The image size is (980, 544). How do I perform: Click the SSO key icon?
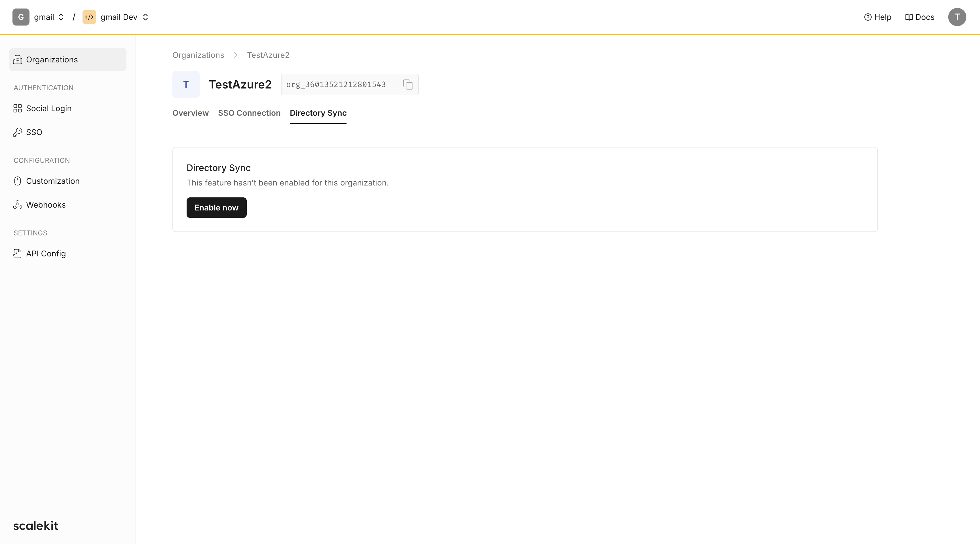[18, 132]
